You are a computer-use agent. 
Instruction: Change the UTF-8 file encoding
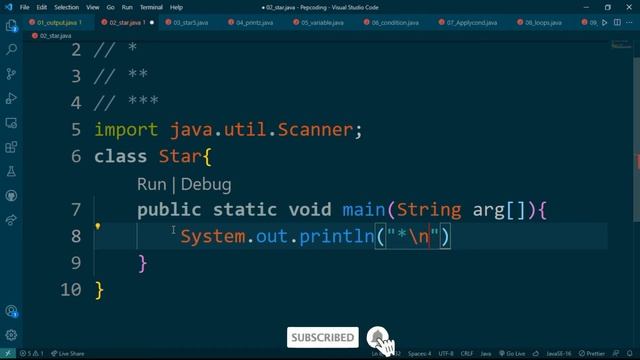[x=446, y=353]
